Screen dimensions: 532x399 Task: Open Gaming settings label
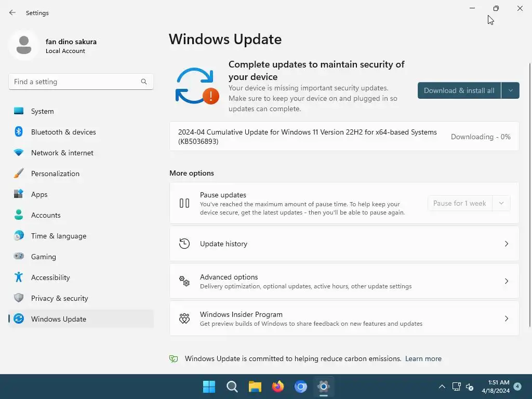point(44,257)
